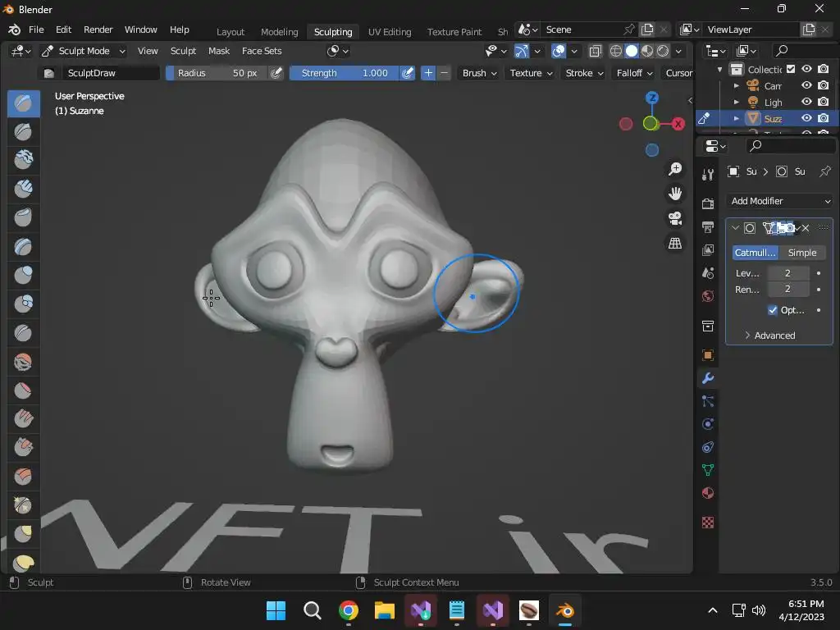Open the File menu

coord(36,30)
